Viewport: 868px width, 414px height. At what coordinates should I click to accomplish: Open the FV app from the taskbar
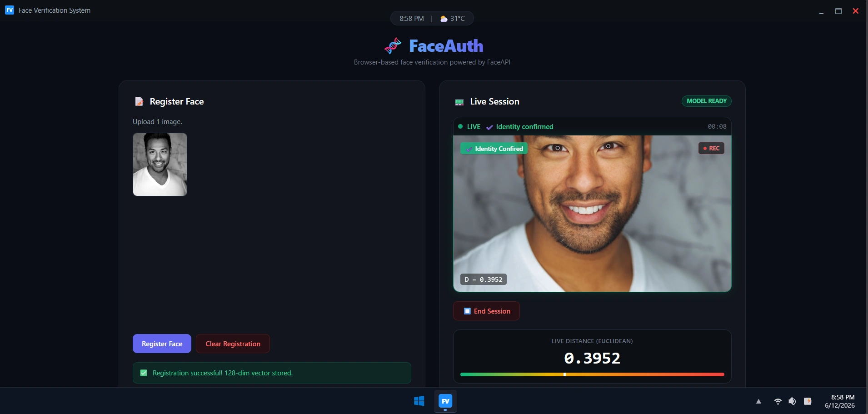[x=445, y=401]
